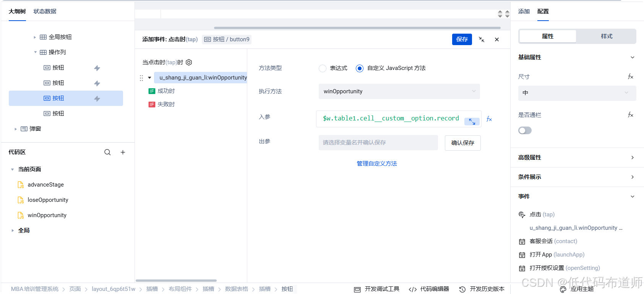This screenshot has width=644, height=294.
Task: Switch to the 配置 tab
Action: pos(543,11)
